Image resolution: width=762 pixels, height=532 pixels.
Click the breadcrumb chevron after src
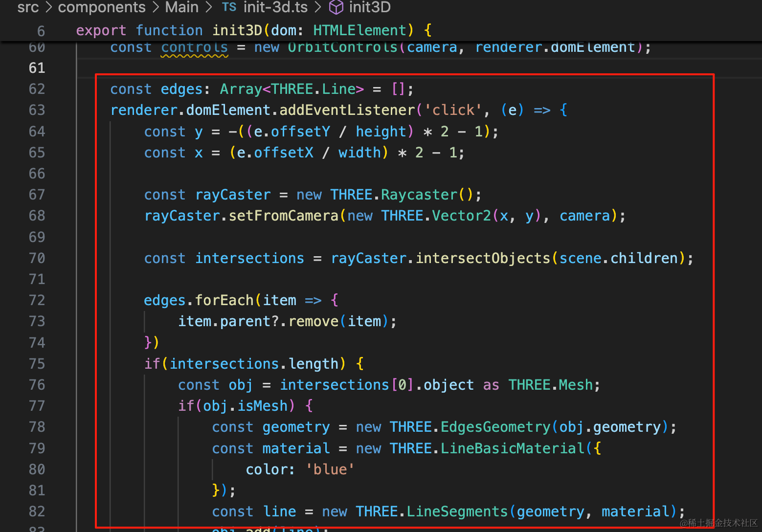pyautogui.click(x=48, y=8)
